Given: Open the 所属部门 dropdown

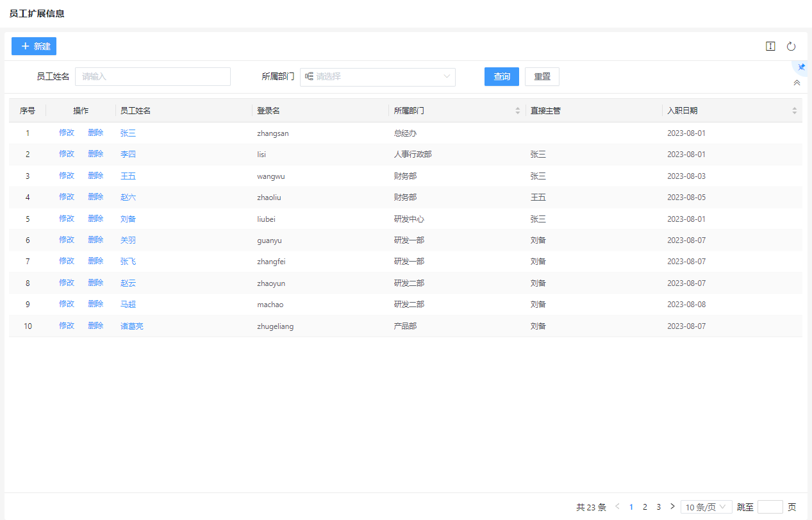Looking at the screenshot, I should click(378, 77).
